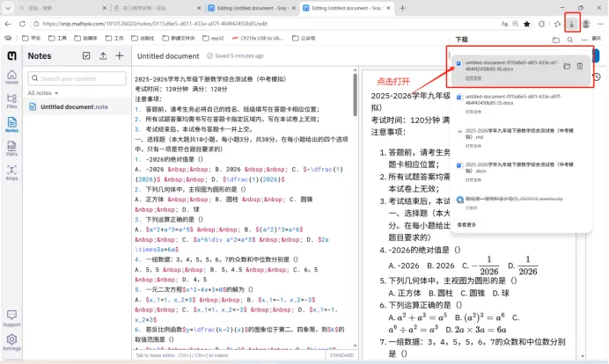
Task: Open the favorites list icon
Action: tap(557, 24)
